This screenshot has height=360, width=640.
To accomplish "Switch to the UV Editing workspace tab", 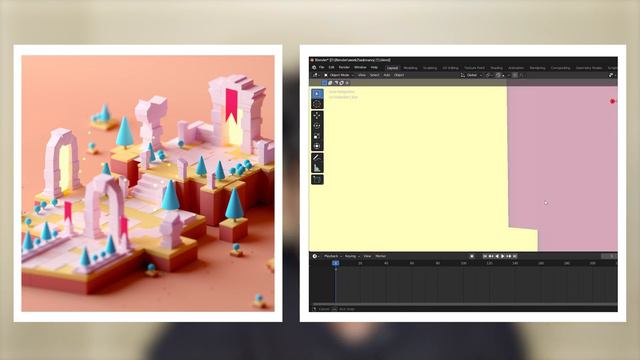I will click(451, 68).
